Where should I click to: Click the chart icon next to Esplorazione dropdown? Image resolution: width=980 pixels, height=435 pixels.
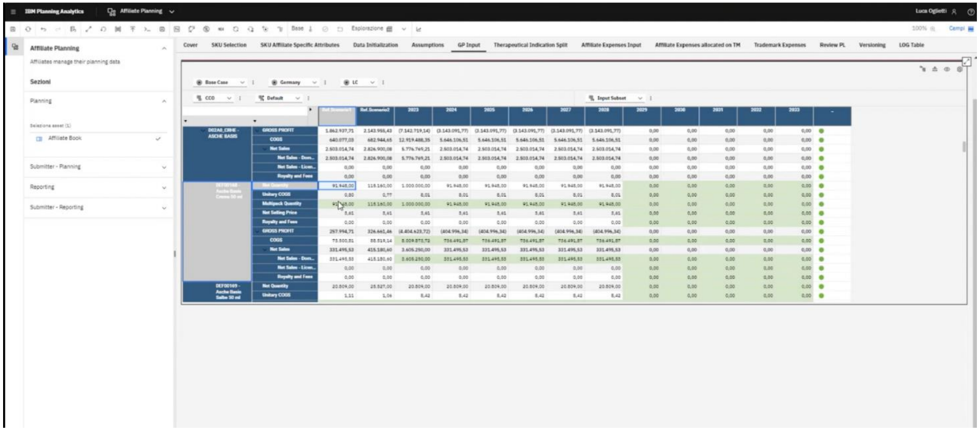[x=418, y=29]
